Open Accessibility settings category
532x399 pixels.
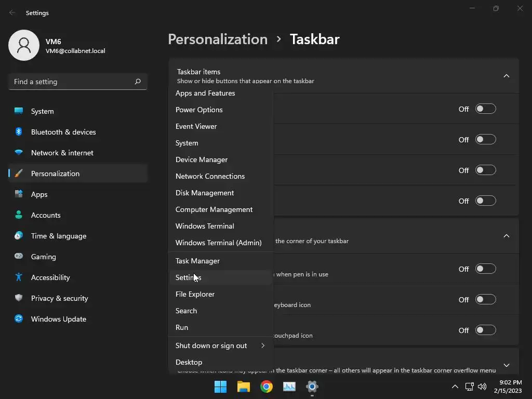[78, 277]
